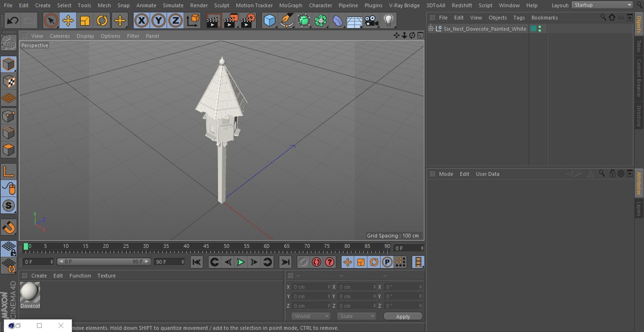Toggle Enable Snap magnet icon
Viewport: 644px width, 332px height.
[x=9, y=227]
